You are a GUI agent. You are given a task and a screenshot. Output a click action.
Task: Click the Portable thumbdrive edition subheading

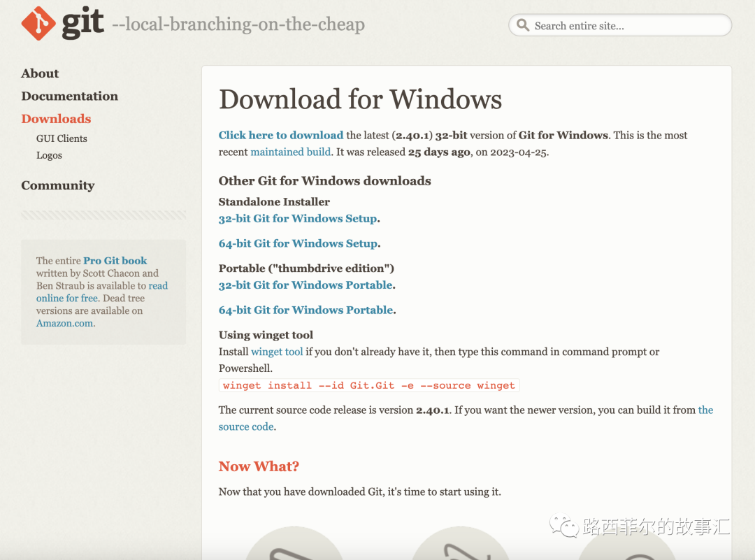tap(306, 268)
